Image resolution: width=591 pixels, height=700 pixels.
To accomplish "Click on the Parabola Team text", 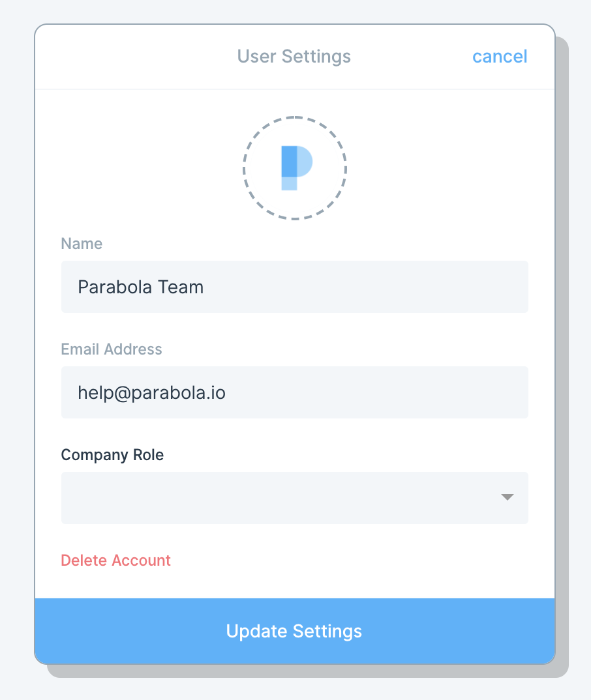I will coord(141,287).
